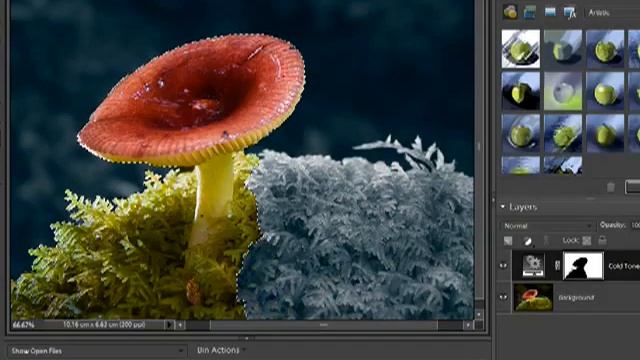
Task: Click horizontal scrollbar left arrow
Action: point(180,325)
